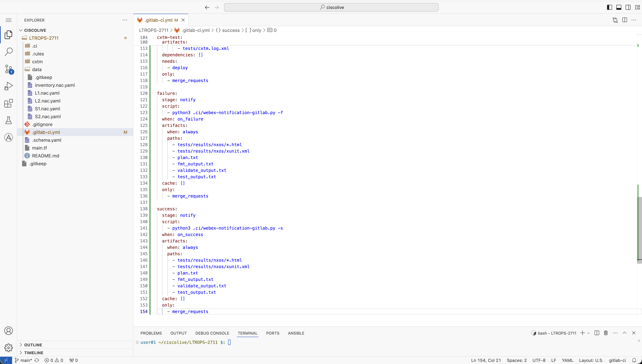Toggle the secondary side bar
642x364 pixels.
(628, 7)
